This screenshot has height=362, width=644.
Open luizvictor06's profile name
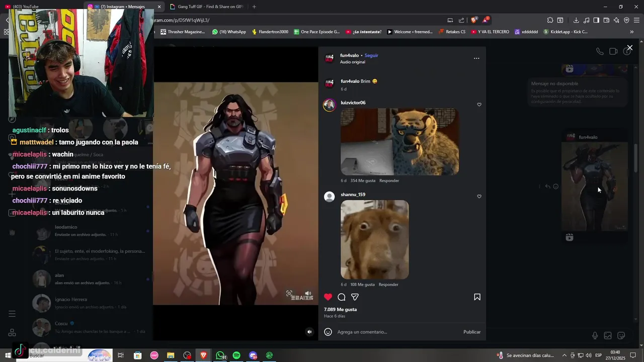353,103
